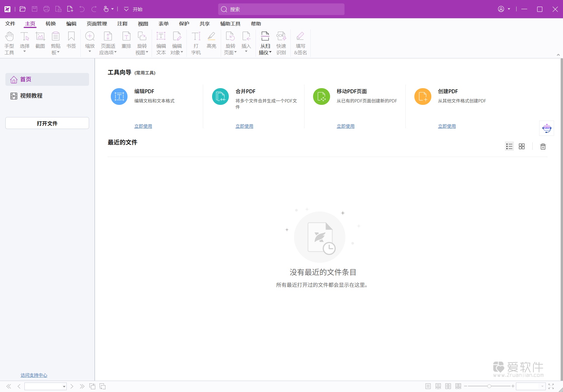The width and height of the screenshot is (563, 392).
Task: Open the 访问支持中心 link
Action: [x=34, y=375]
